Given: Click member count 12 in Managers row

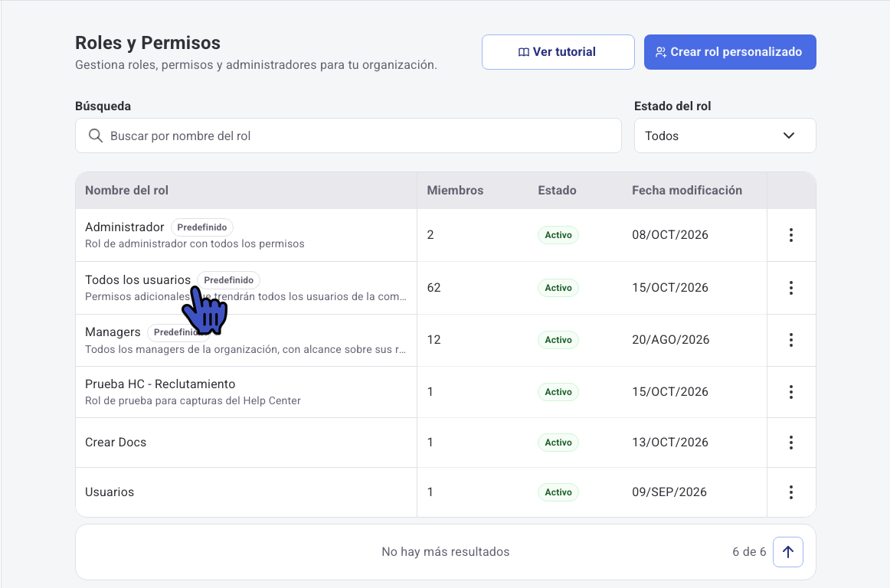Looking at the screenshot, I should point(434,340).
